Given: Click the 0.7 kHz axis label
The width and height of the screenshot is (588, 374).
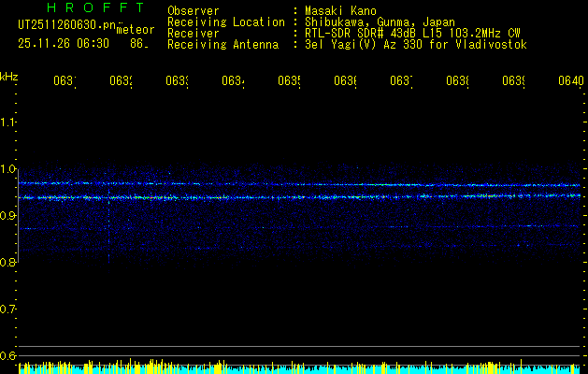Looking at the screenshot, I should pyautogui.click(x=7, y=309).
